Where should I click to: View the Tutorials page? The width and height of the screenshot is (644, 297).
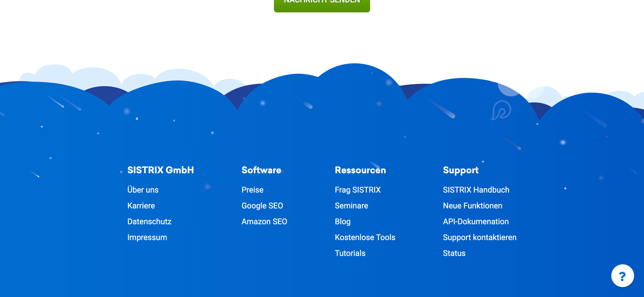(350, 253)
